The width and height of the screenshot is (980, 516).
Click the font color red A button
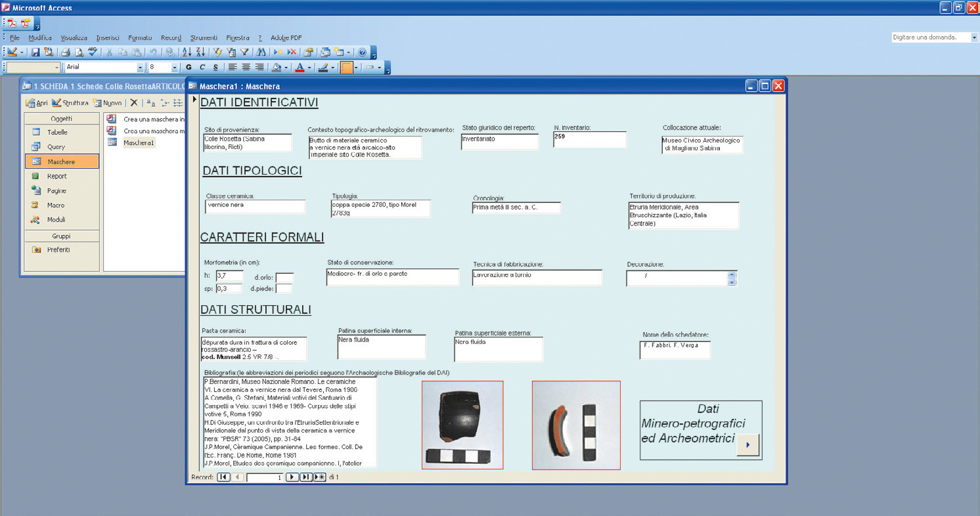[x=300, y=67]
